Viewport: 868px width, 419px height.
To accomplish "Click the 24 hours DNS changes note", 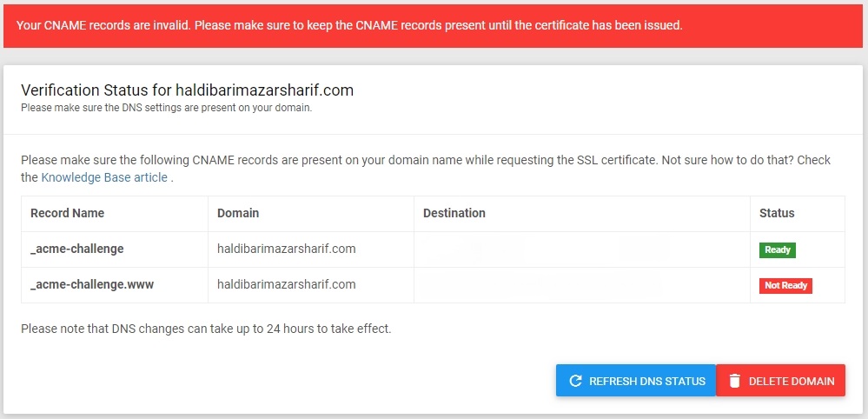I will [206, 329].
